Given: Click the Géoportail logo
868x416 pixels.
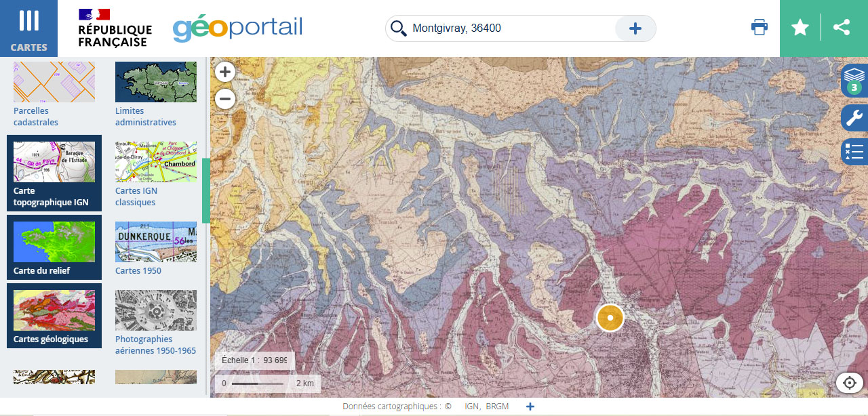Looking at the screenshot, I should pyautogui.click(x=237, y=28).
